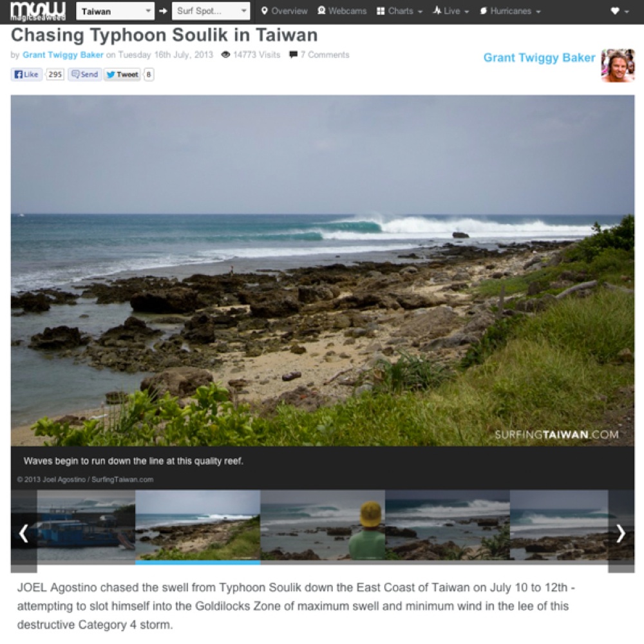
Task: Go to the Webcams section
Action: (x=342, y=11)
